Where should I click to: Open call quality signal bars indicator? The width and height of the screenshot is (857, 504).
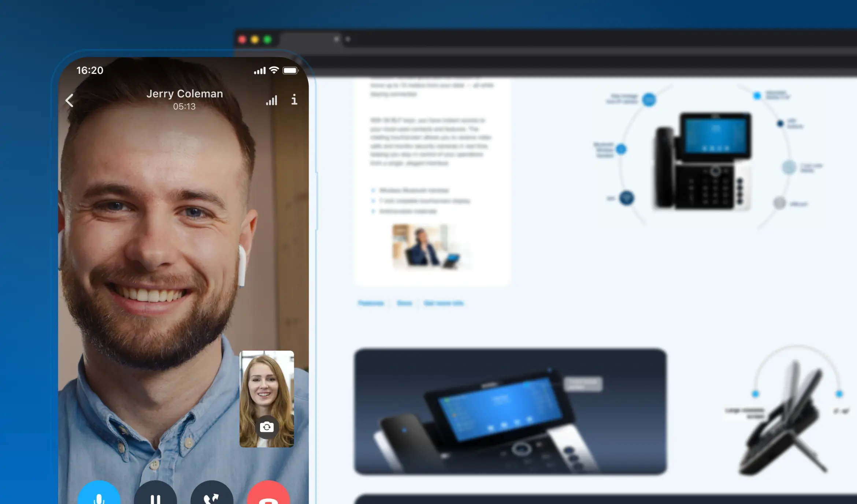coord(271,100)
